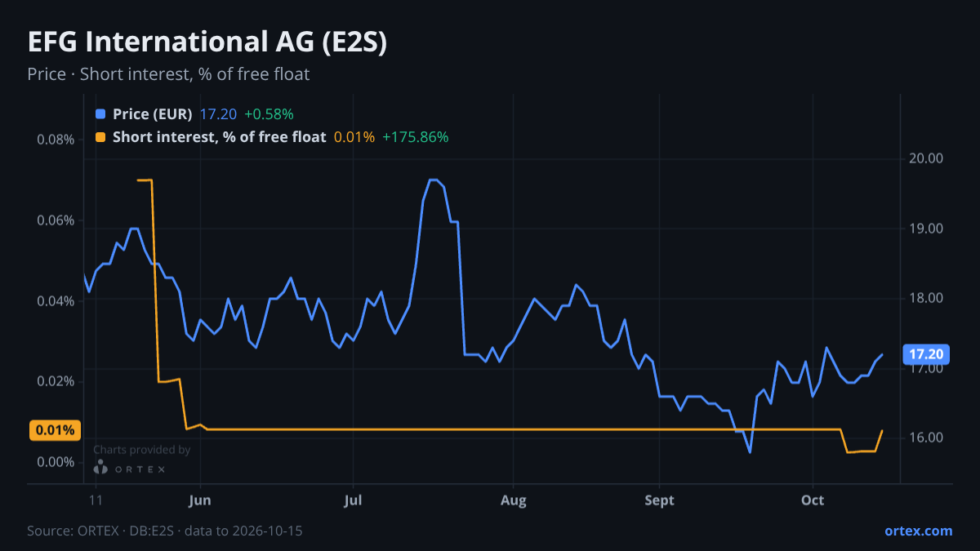Click the 17.20 value in the legend
Image resolution: width=980 pixels, height=551 pixels.
218,114
